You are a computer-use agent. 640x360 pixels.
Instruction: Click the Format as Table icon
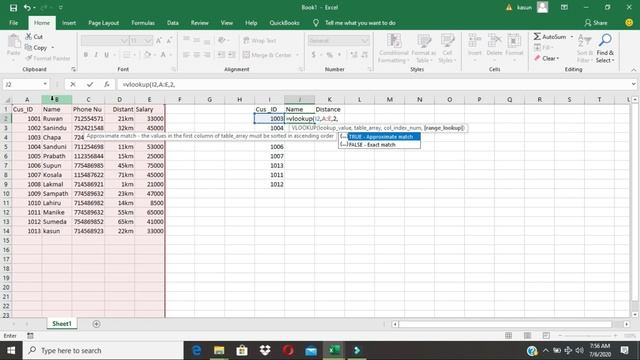pyautogui.click(x=424, y=42)
